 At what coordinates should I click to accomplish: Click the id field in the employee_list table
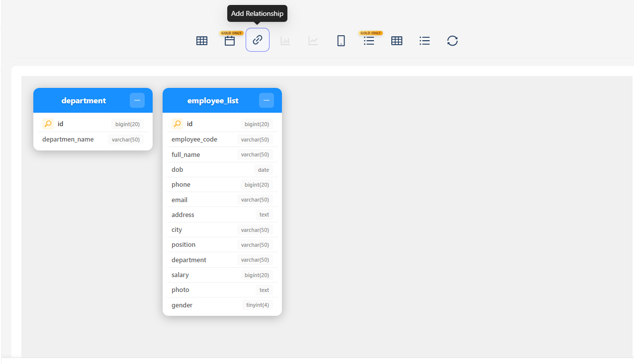pyautogui.click(x=222, y=124)
